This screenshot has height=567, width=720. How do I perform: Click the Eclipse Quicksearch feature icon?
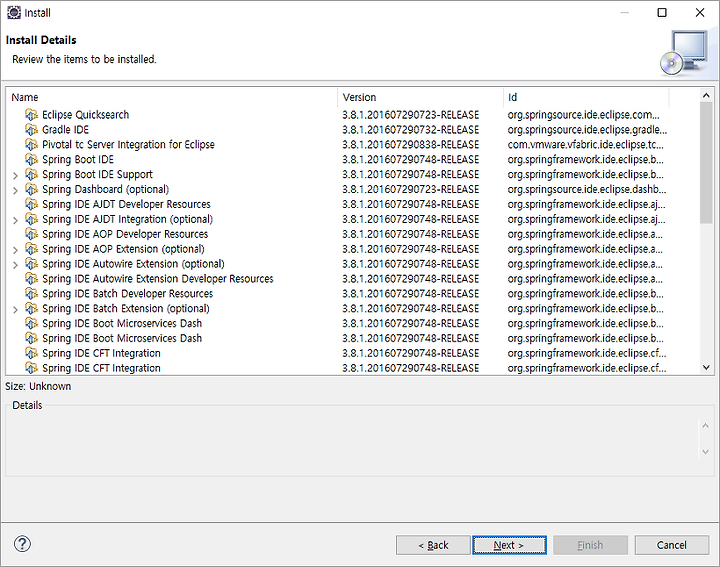[x=31, y=115]
